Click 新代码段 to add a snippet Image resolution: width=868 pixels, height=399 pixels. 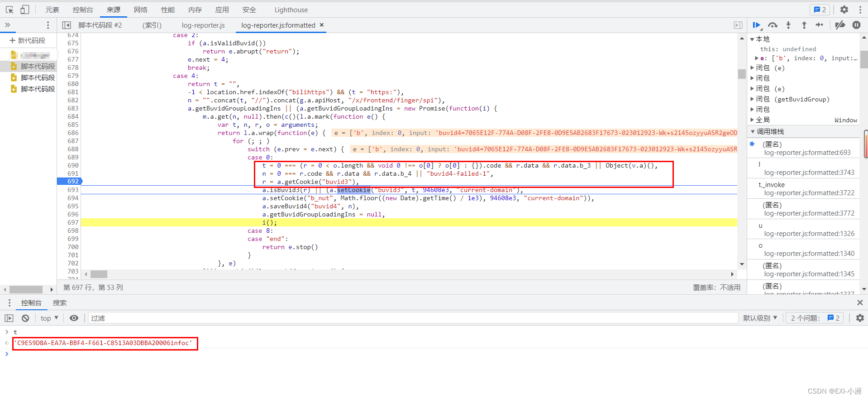28,41
